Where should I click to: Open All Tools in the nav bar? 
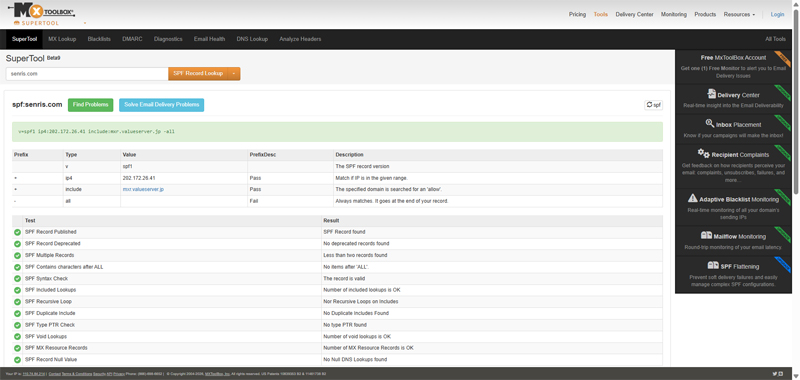[x=775, y=39]
